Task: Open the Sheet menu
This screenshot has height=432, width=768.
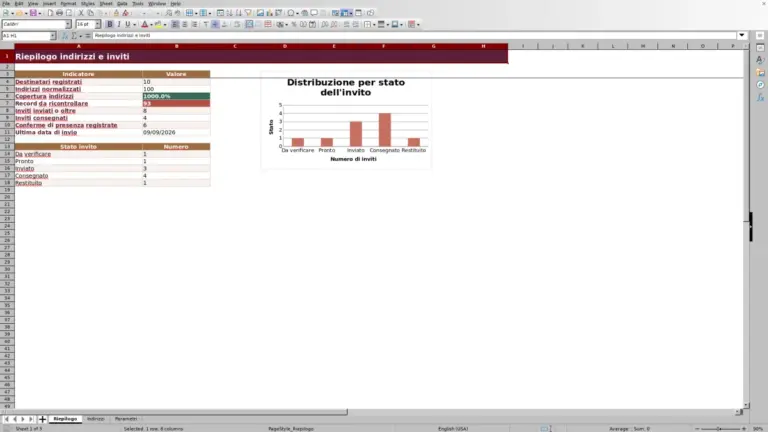Action: tap(106, 3)
